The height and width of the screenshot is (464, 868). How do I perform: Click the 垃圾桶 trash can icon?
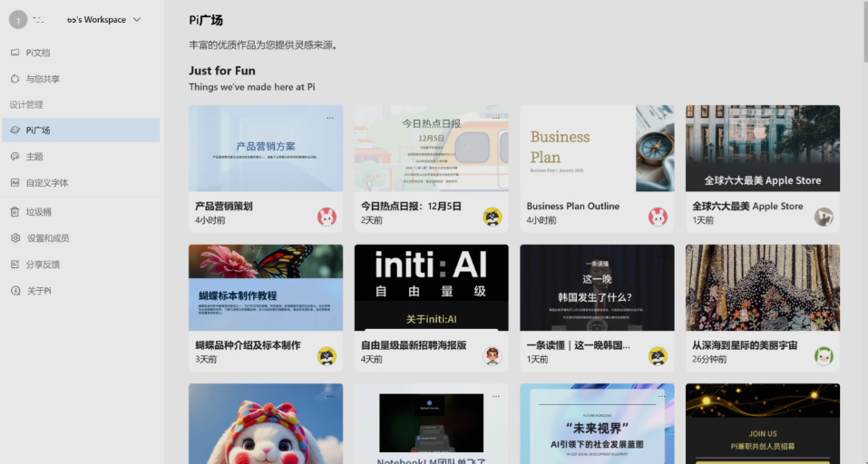tap(15, 212)
